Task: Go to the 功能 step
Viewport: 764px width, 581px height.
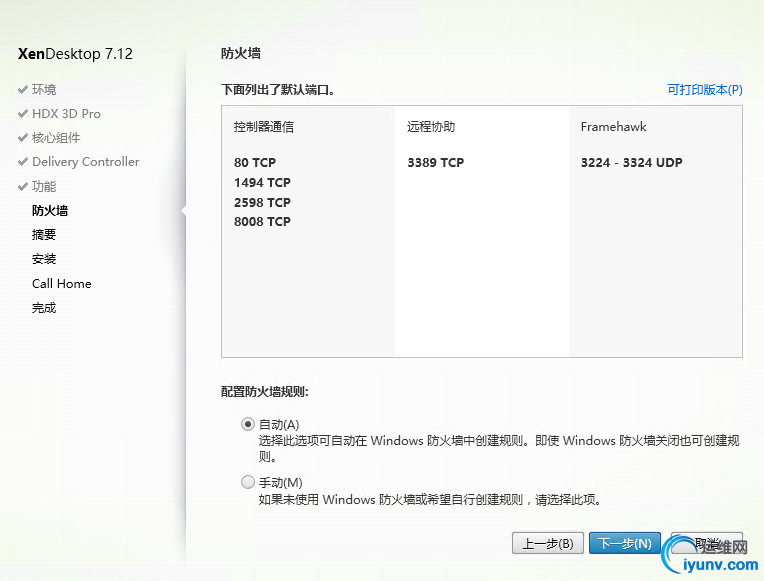Action: click(x=44, y=186)
